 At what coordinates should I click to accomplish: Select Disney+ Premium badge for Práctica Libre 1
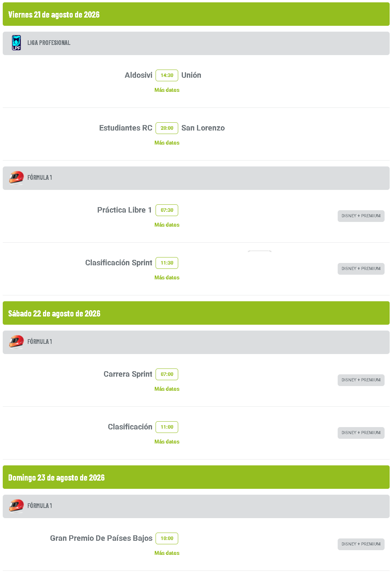click(x=361, y=216)
